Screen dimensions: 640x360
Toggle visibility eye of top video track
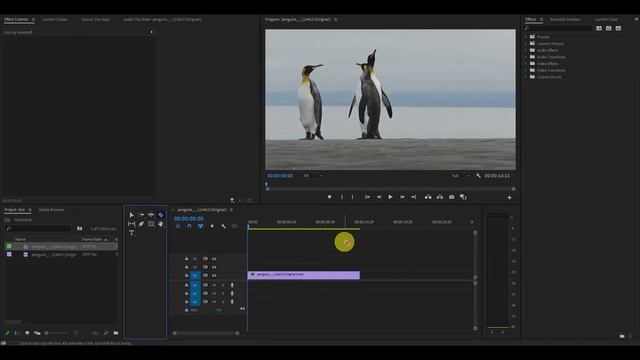(214, 259)
